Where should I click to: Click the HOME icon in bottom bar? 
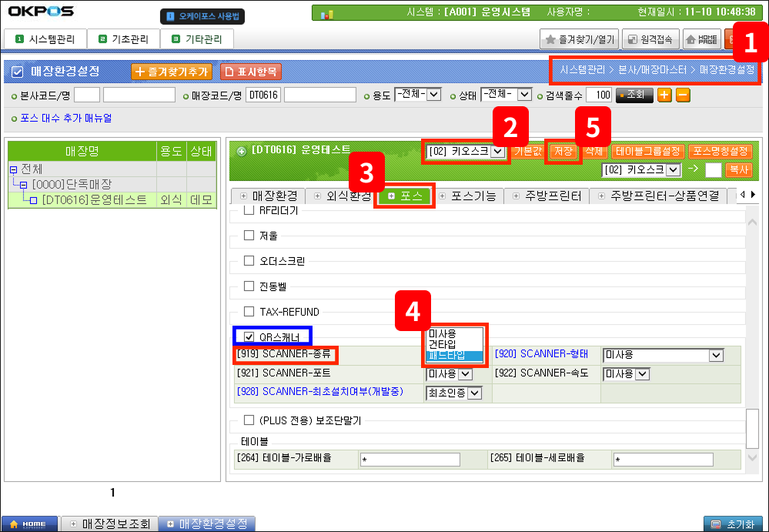click(x=28, y=524)
